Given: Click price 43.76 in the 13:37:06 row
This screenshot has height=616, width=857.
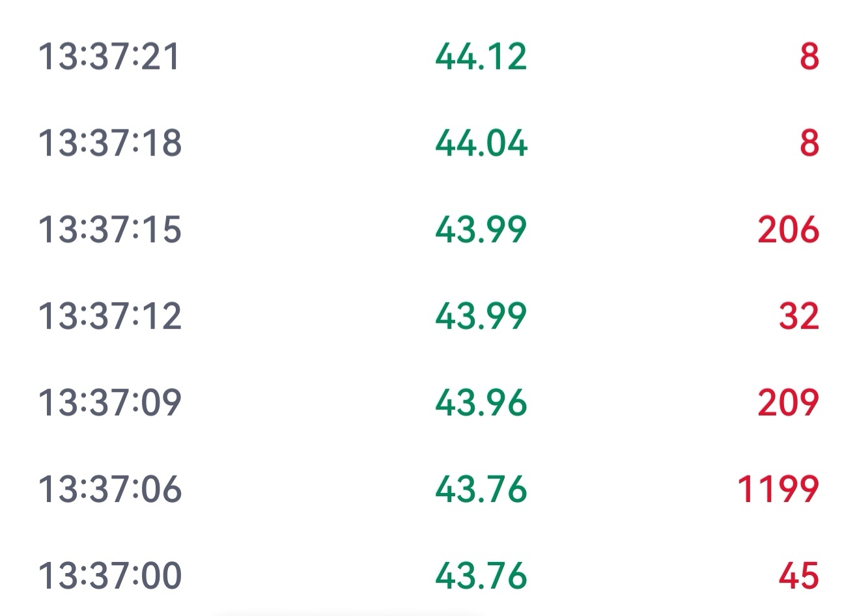Looking at the screenshot, I should point(481,489).
